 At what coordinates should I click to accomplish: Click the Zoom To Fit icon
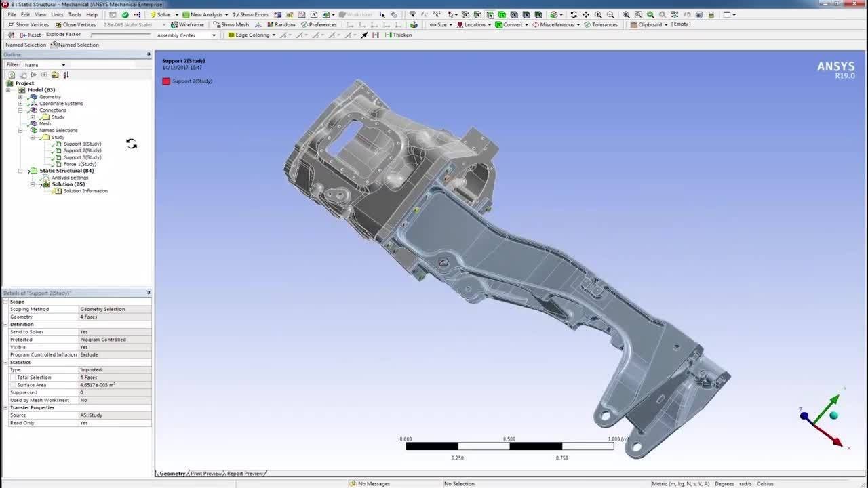[626, 14]
